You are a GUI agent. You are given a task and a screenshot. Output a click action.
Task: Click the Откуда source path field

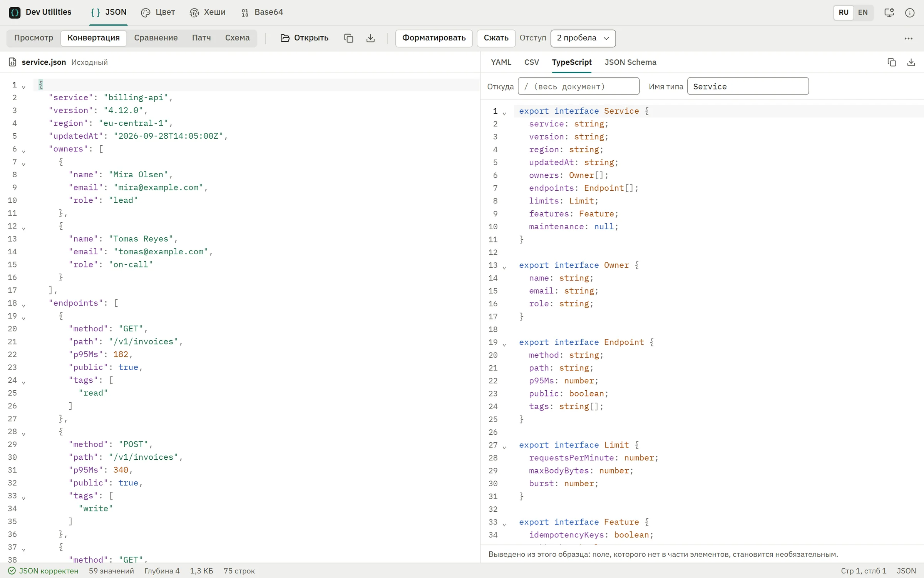click(x=579, y=86)
